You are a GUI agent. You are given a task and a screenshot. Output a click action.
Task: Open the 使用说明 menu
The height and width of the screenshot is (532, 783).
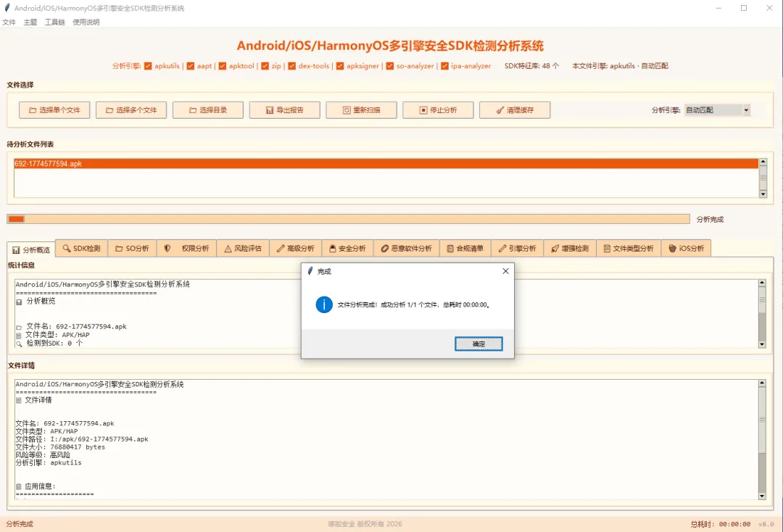(x=86, y=22)
